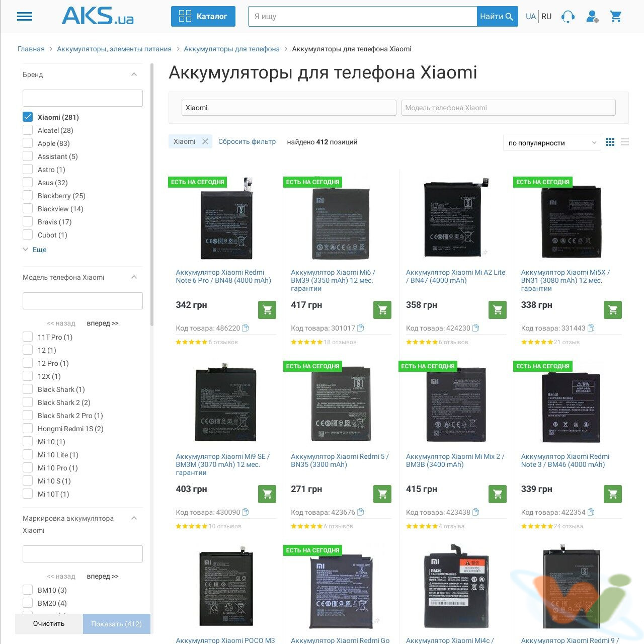Screen dimensions: 644x644
Task: Open the по популярности sort dropdown
Action: [552, 143]
